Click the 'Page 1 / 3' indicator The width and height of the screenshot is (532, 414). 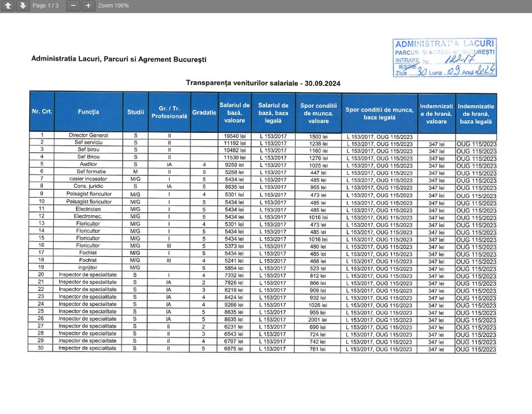[x=46, y=6]
